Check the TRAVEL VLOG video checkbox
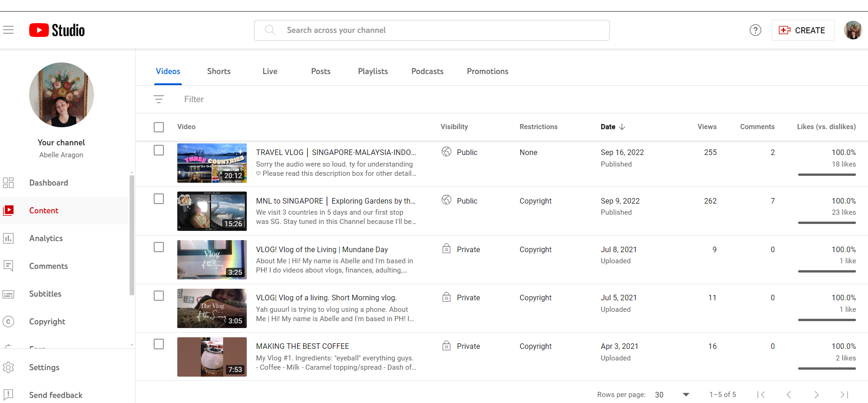 [159, 150]
